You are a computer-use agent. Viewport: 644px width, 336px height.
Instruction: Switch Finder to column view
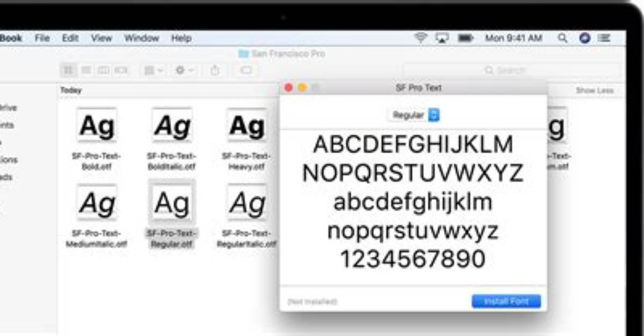103,70
